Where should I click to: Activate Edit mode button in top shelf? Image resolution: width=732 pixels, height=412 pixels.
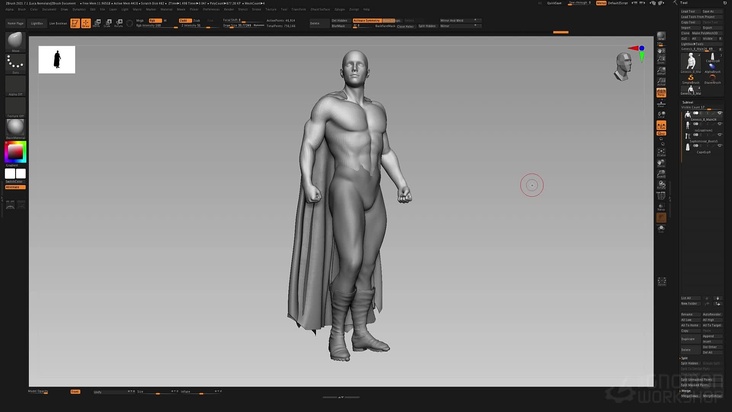[x=75, y=23]
